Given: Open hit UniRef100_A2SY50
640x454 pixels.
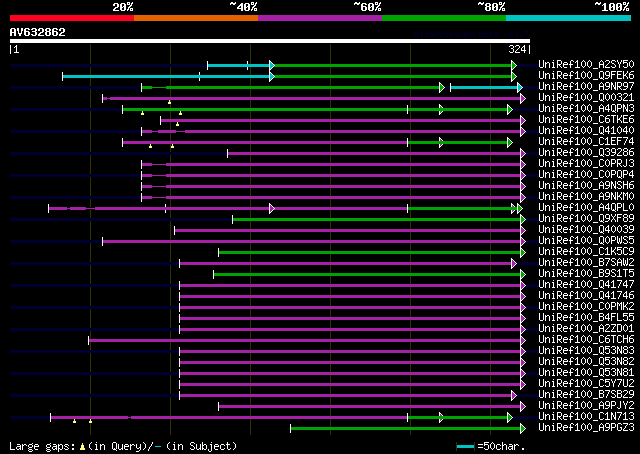Looking at the screenshot, I should [x=586, y=65].
